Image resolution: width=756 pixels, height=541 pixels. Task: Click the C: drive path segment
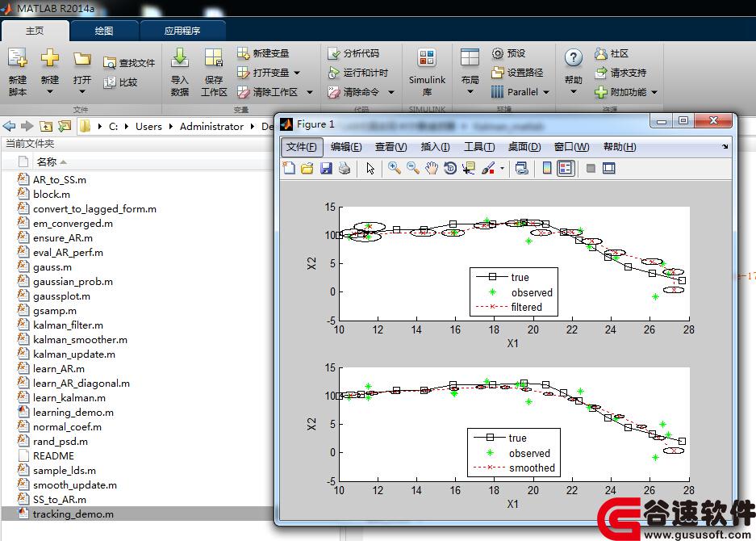click(x=113, y=127)
